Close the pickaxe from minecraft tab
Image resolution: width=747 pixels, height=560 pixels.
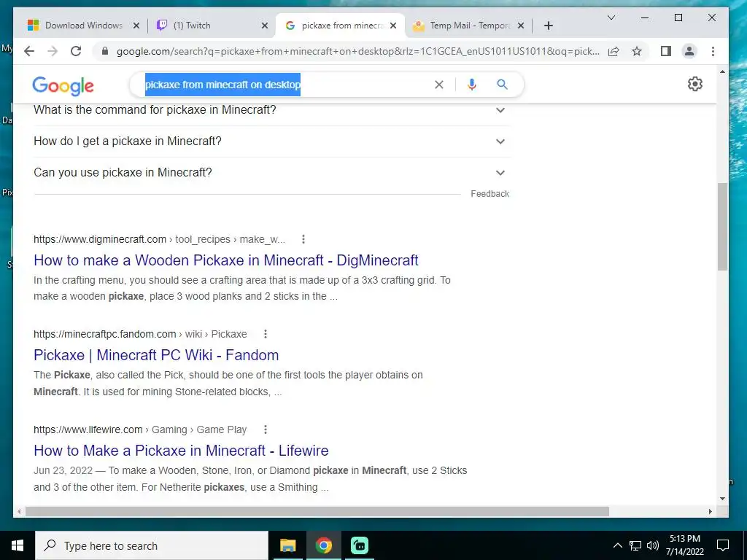point(393,26)
